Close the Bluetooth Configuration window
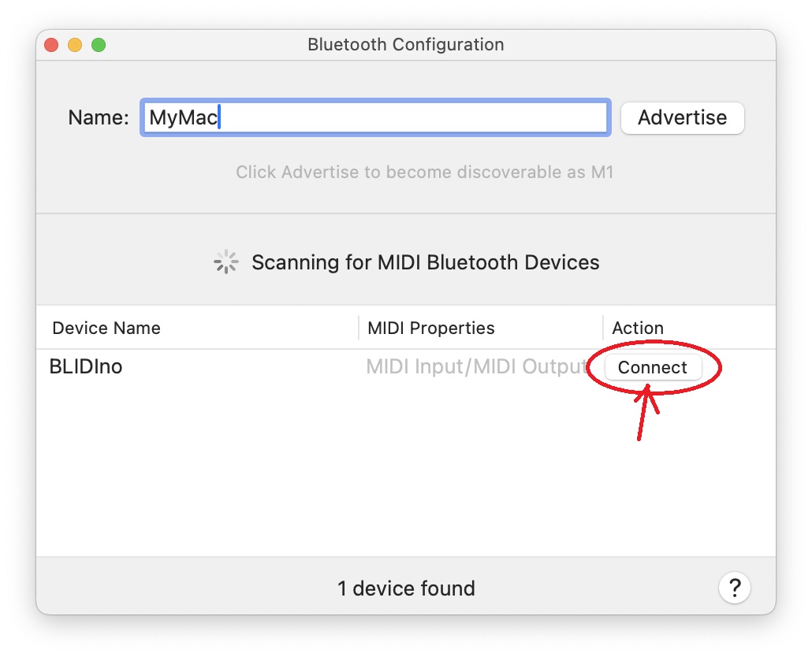This screenshot has width=812, height=657. click(51, 45)
